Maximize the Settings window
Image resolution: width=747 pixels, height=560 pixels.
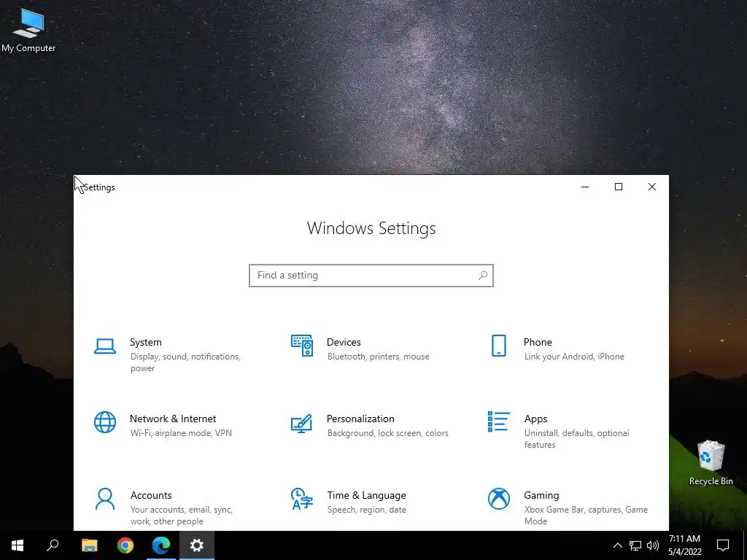coord(619,187)
